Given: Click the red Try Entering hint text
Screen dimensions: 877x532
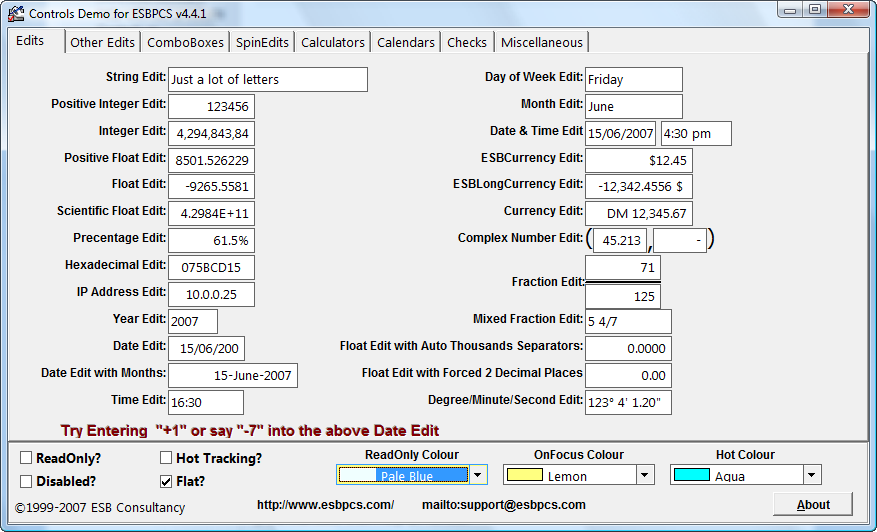Looking at the screenshot, I should 249,430.
